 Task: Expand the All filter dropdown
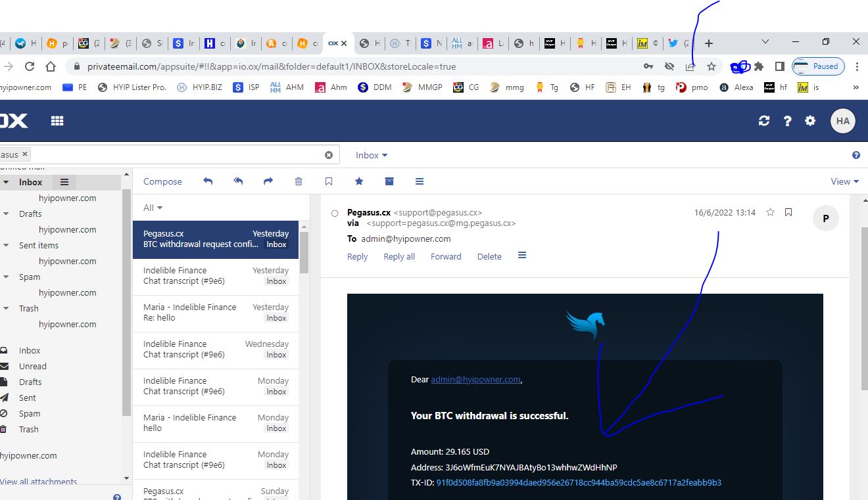[153, 208]
